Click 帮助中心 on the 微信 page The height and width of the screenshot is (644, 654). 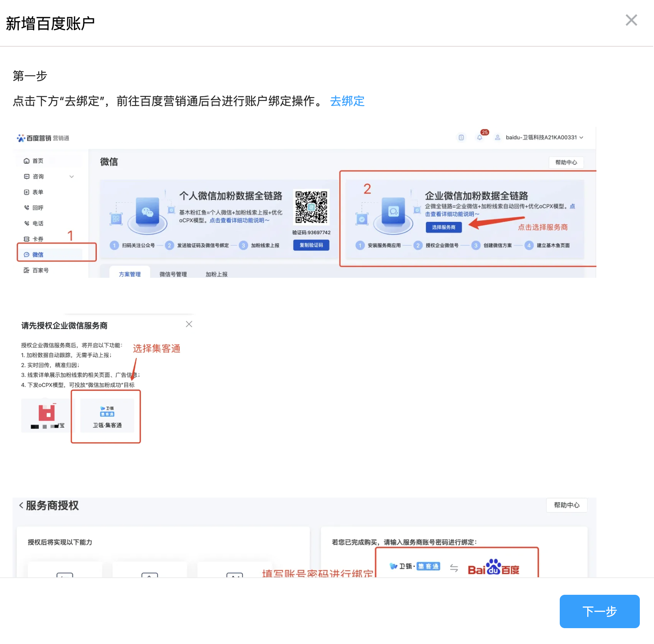click(x=566, y=162)
